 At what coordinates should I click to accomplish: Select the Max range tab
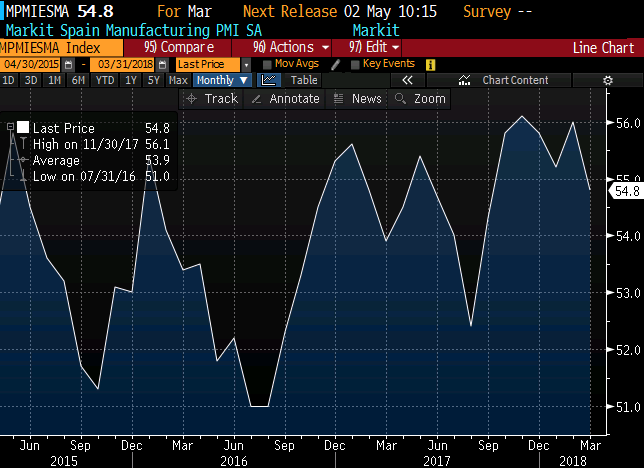click(178, 80)
